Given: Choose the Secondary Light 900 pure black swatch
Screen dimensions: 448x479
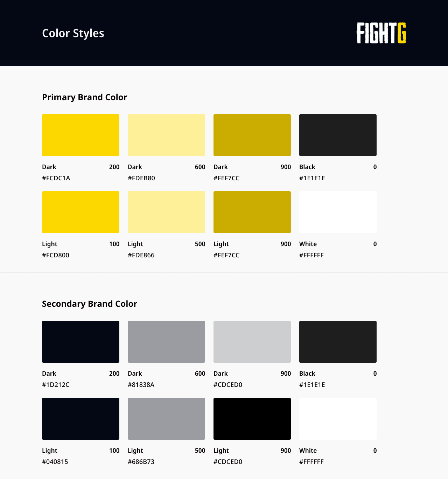Looking at the screenshot, I should [x=252, y=419].
